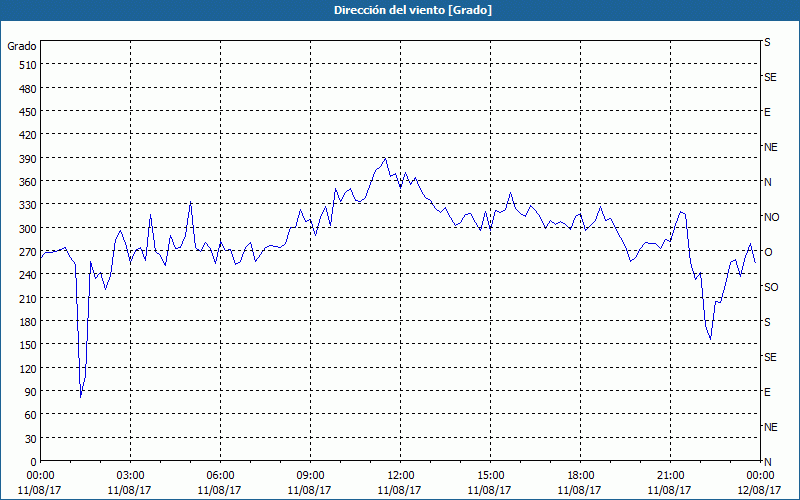Click the 150 y-axis value

[x=29, y=345]
